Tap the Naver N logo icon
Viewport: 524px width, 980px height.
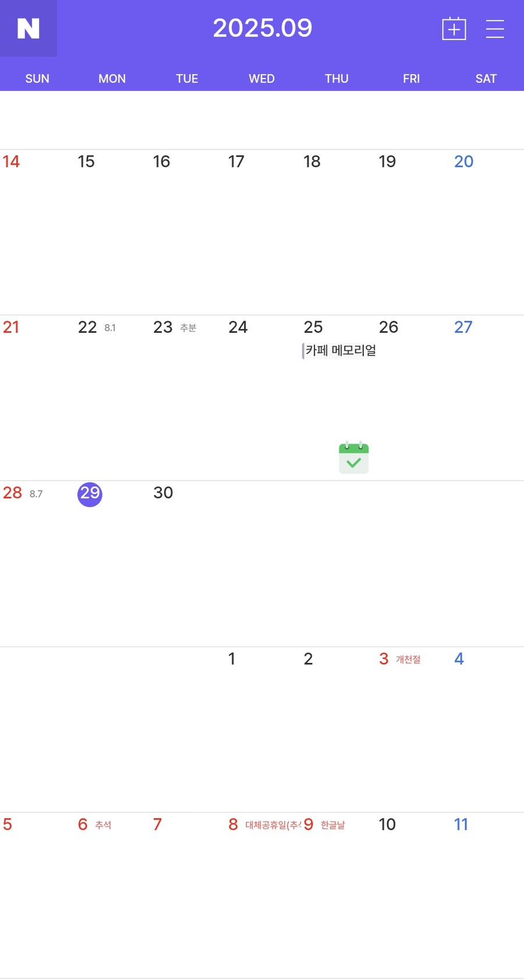point(28,28)
